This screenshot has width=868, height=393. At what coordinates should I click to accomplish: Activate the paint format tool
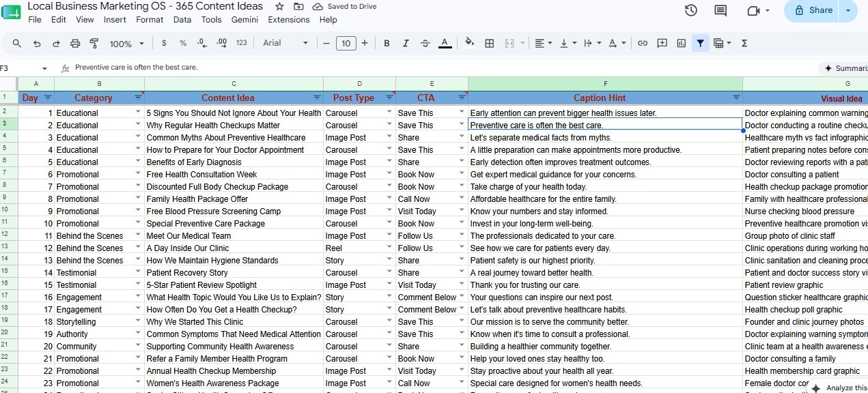[94, 43]
